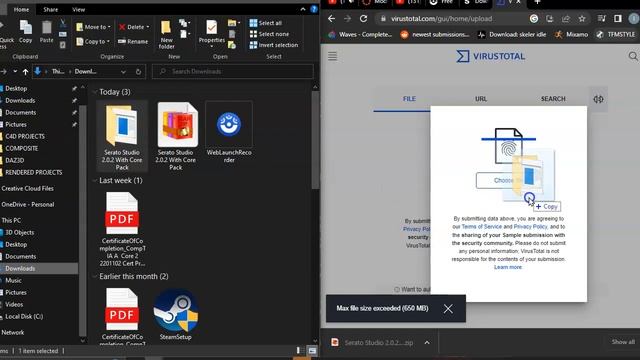The height and width of the screenshot is (360, 640).
Task: Open Desktop in Quick access
Action: point(16,88)
